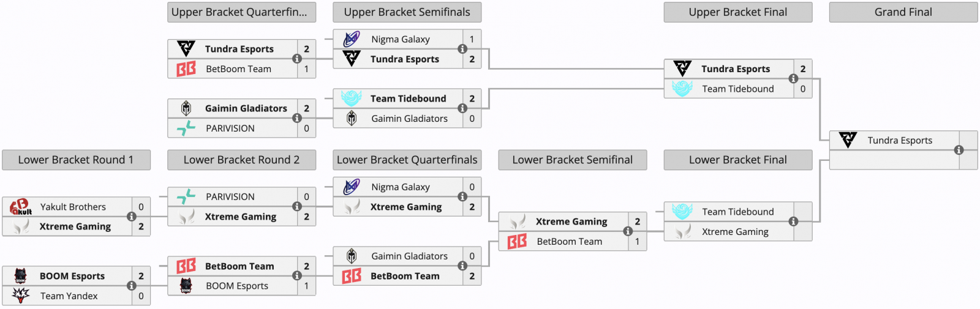Viewport: 980px width, 309px height.
Task: Show Lower Bracket Final match info icon
Action: click(x=793, y=222)
